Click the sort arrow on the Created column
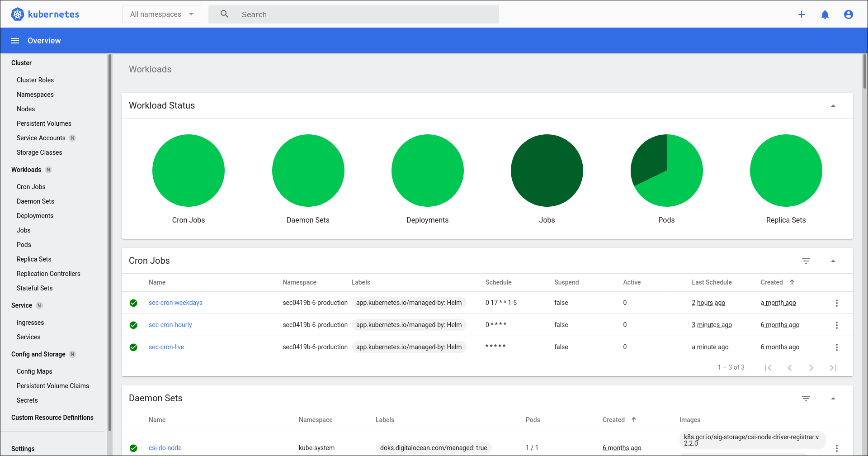This screenshot has height=456, width=868. [x=793, y=282]
